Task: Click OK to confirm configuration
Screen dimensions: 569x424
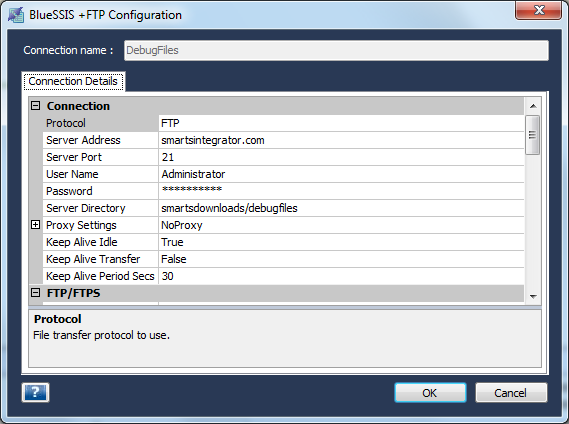Action: [430, 393]
